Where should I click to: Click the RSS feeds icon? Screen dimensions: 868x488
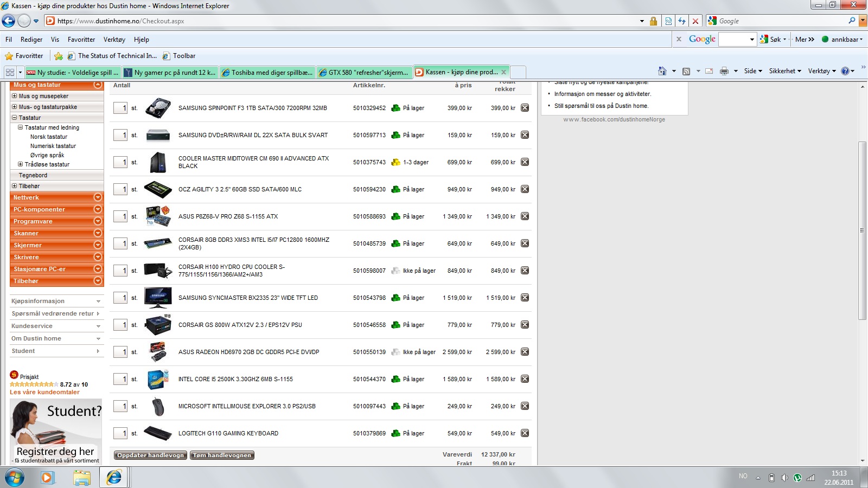686,71
